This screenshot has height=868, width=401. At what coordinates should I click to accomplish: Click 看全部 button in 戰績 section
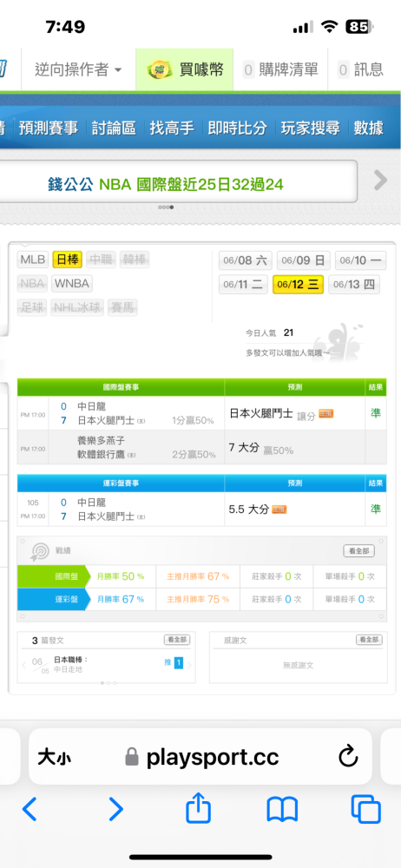(x=359, y=551)
